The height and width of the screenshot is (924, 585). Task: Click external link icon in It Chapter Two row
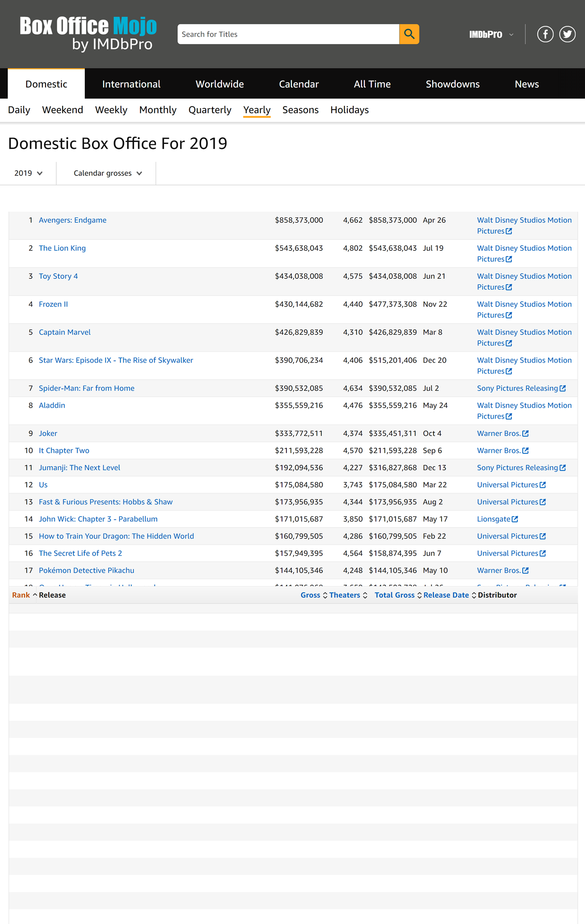(x=525, y=451)
